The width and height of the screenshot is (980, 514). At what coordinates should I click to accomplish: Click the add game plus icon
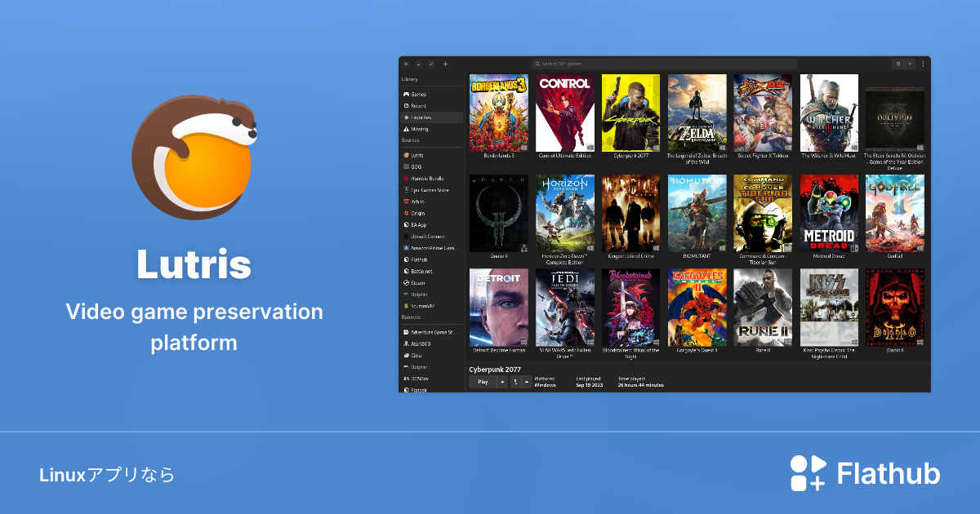pos(445,64)
